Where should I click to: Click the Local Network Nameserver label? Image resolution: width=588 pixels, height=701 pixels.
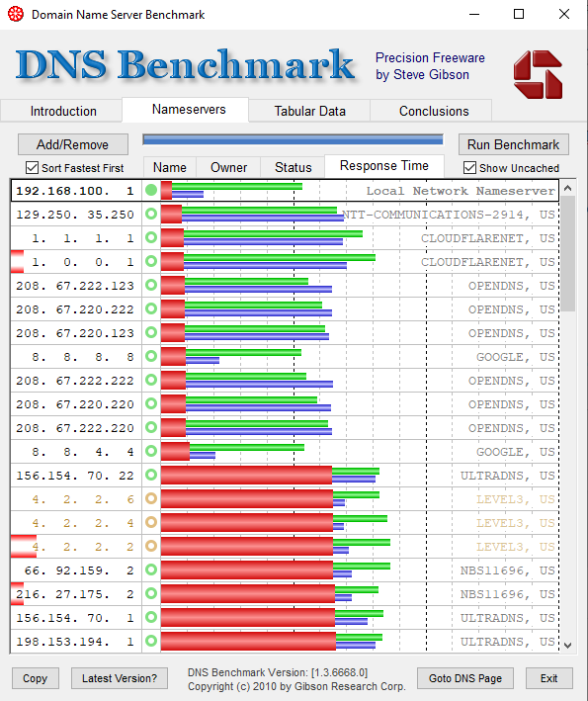[461, 191]
